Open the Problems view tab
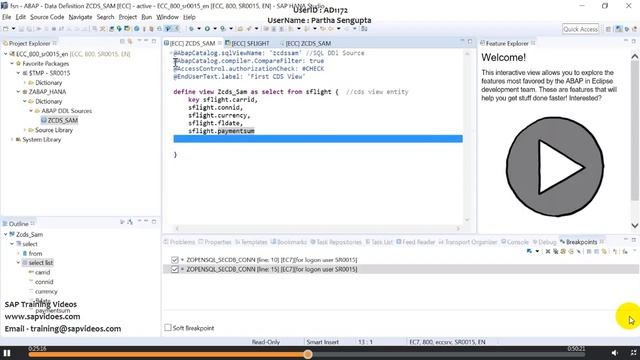640x360 pixels. point(179,242)
